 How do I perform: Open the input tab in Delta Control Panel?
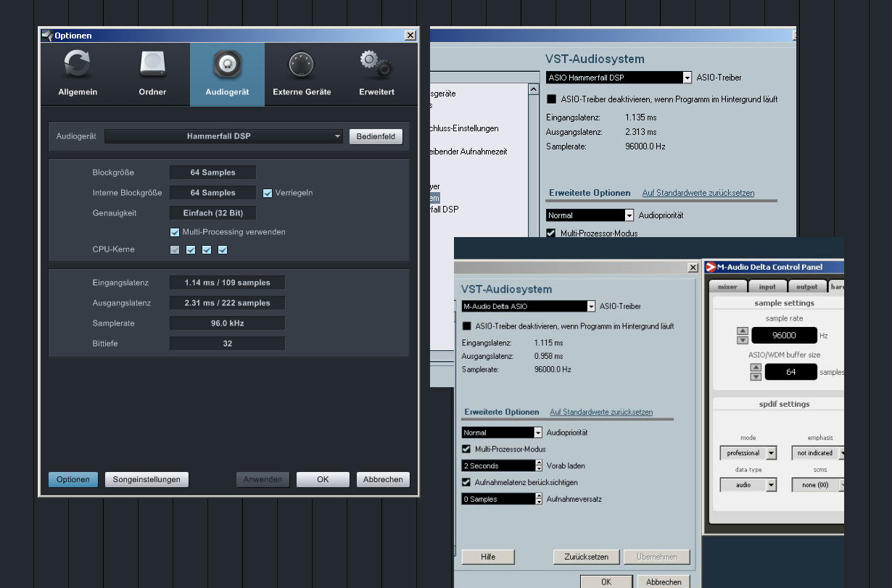point(767,287)
